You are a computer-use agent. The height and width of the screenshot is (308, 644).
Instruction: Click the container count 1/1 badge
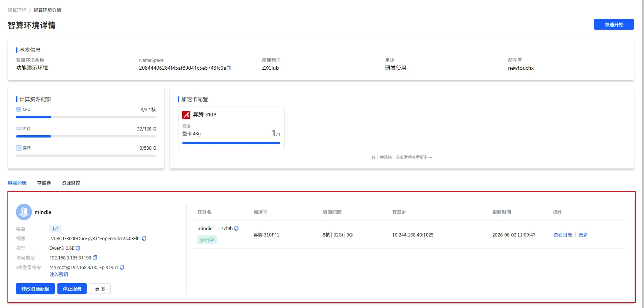click(x=55, y=229)
